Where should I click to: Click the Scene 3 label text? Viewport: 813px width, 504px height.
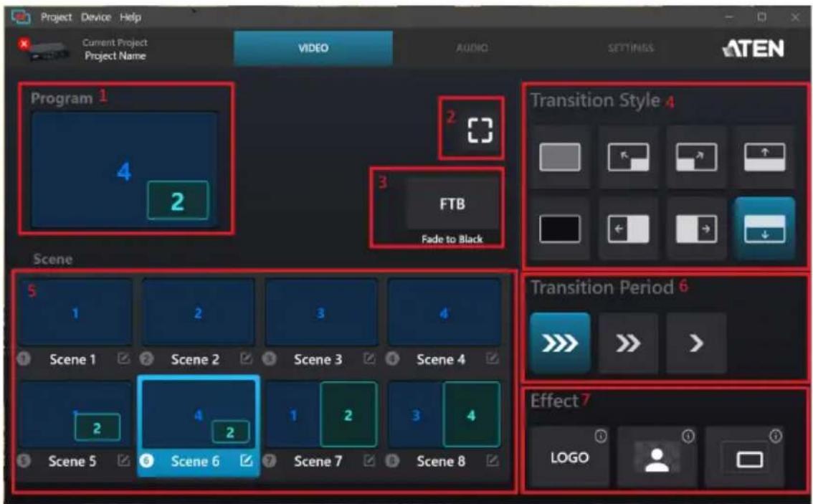(318, 359)
